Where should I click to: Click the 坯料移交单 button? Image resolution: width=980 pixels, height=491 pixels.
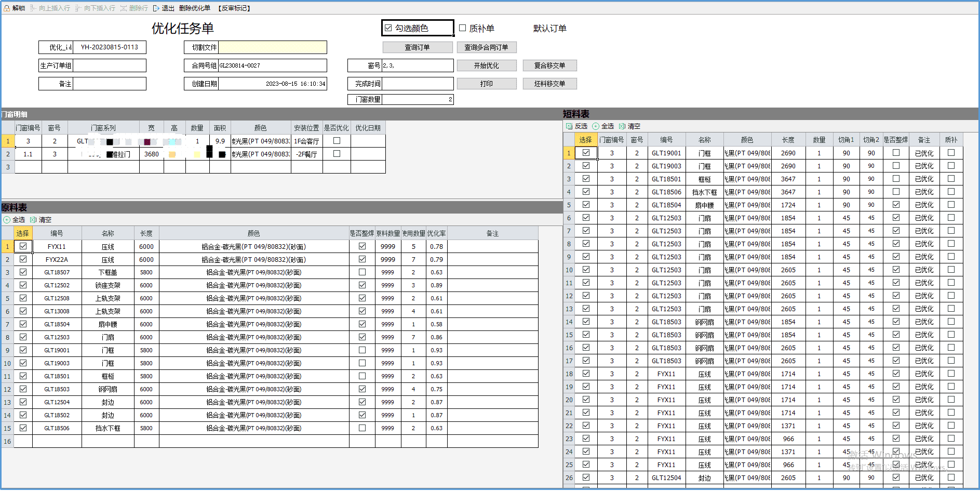[549, 84]
